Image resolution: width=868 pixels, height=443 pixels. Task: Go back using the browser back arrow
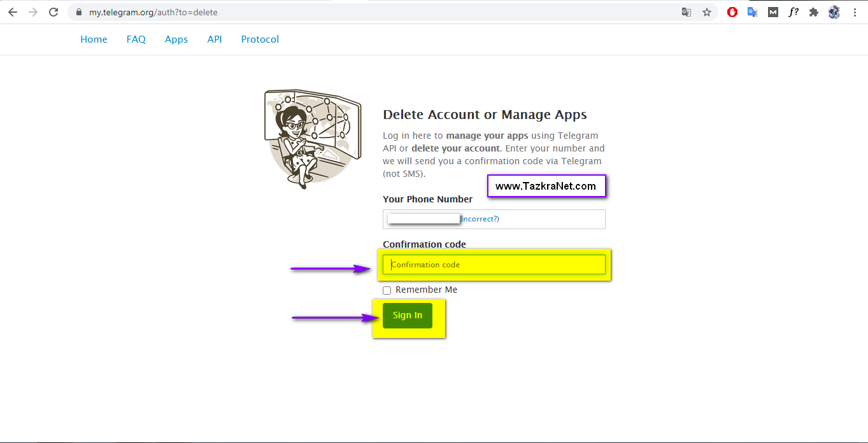13,12
